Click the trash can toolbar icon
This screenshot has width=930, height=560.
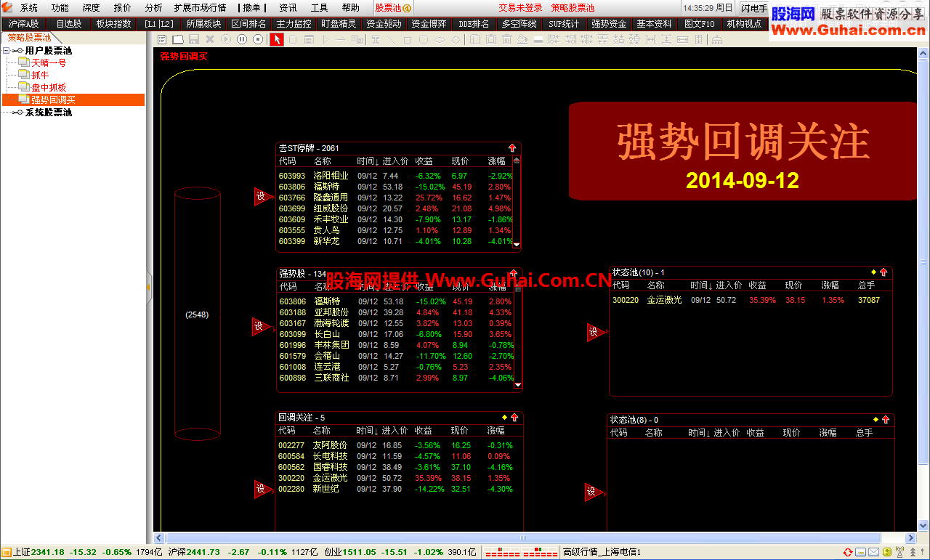point(506,39)
